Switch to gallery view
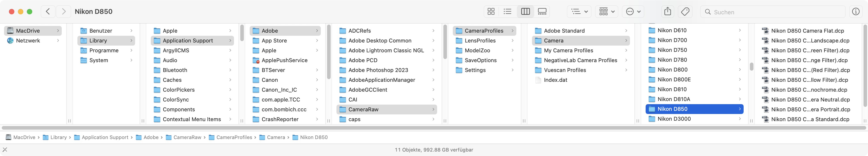868x156 pixels. tap(542, 12)
